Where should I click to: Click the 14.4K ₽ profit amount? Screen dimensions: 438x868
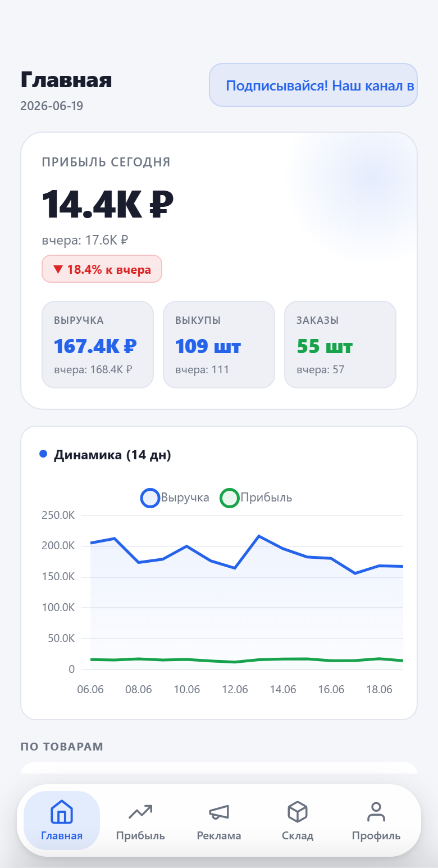[x=108, y=204]
